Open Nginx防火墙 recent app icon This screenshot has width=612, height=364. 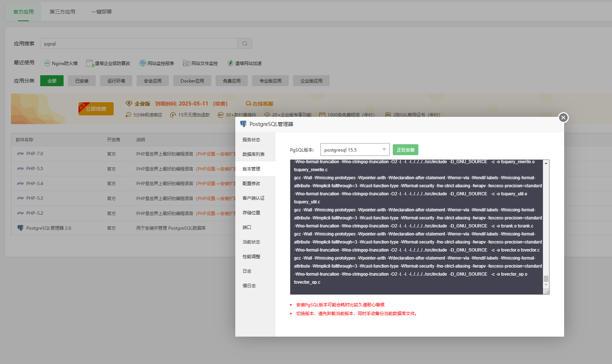coord(47,63)
